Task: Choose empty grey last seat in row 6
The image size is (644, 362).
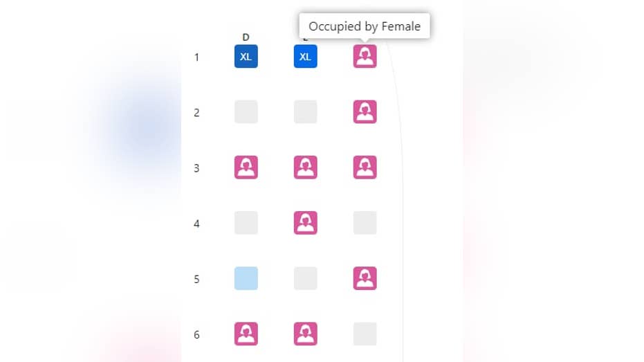Action: coord(365,334)
